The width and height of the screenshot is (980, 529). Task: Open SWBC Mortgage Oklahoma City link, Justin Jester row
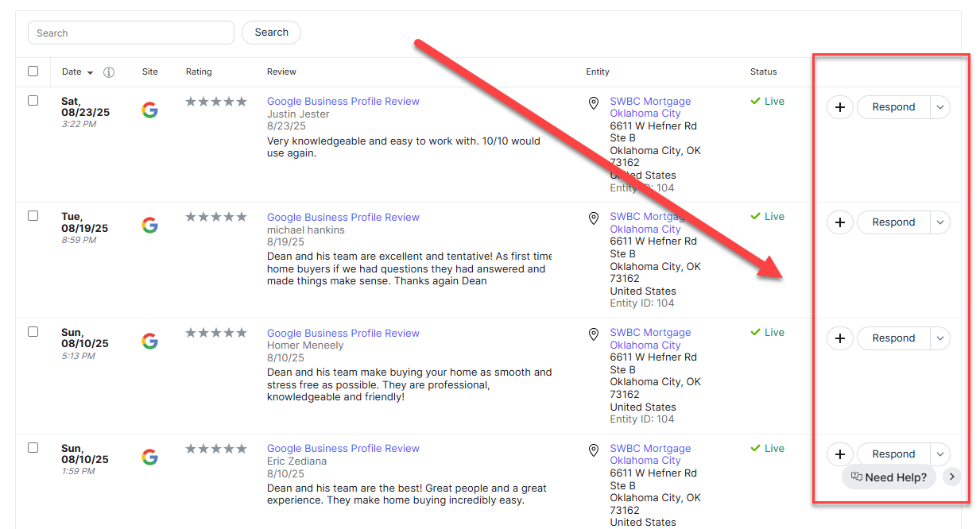(x=650, y=107)
